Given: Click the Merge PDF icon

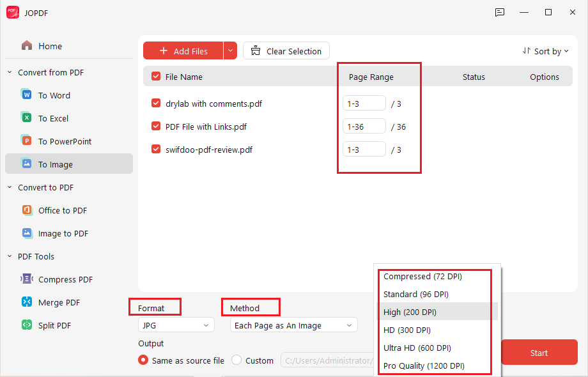Looking at the screenshot, I should click(27, 302).
